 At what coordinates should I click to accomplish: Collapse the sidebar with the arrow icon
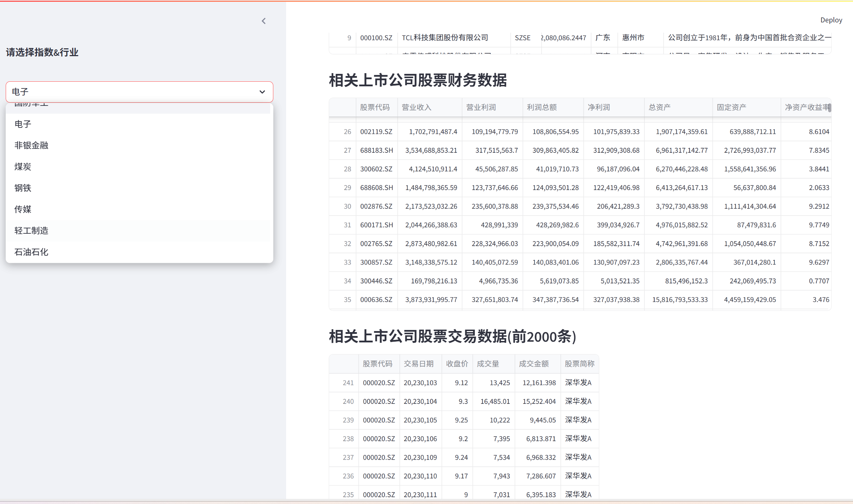click(263, 21)
